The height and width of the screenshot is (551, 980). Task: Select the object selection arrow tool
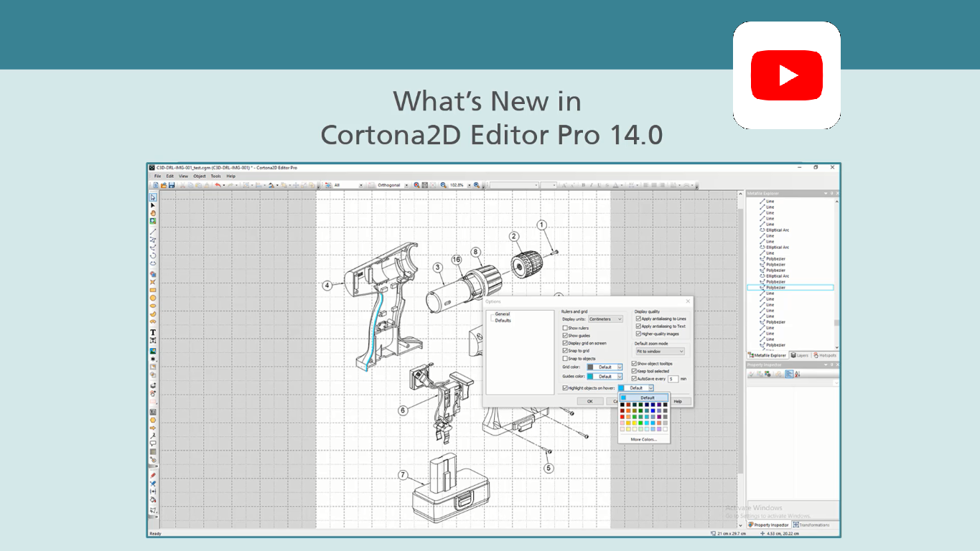point(153,197)
